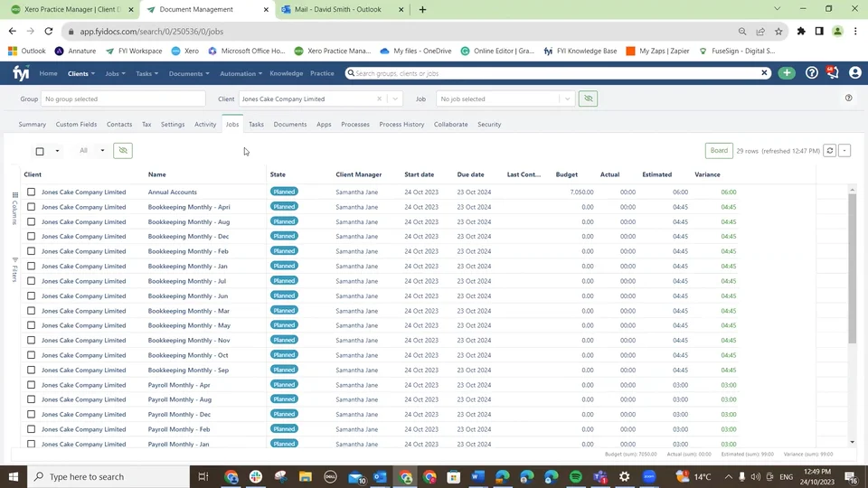Toggle the select-all checkbox above the table
This screenshot has height=488, width=868.
[40, 151]
